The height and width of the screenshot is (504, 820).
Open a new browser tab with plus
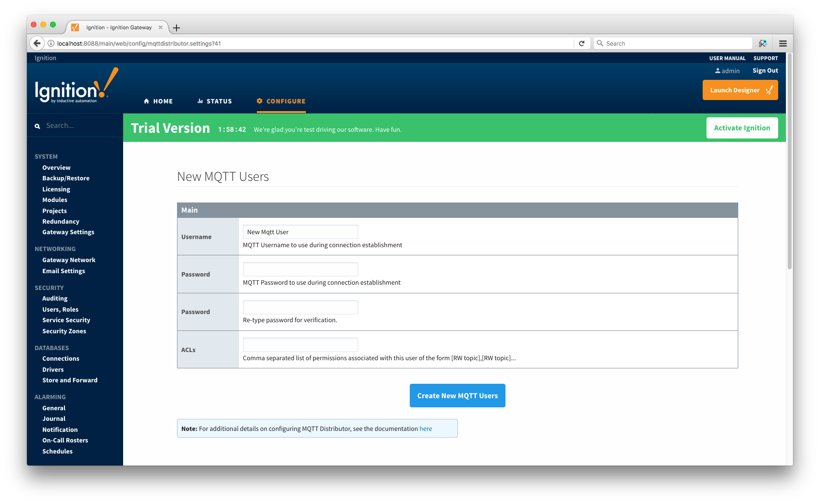tap(177, 28)
